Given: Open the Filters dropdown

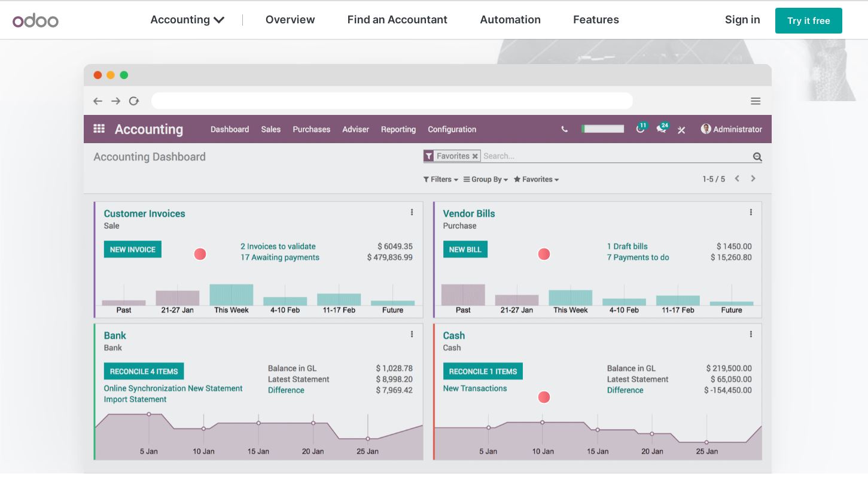Looking at the screenshot, I should pyautogui.click(x=441, y=179).
